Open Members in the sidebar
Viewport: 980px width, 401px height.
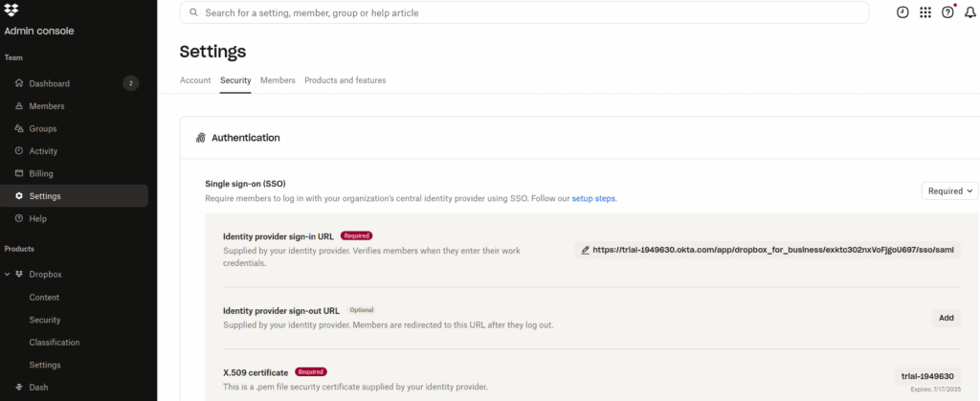[75, 105]
